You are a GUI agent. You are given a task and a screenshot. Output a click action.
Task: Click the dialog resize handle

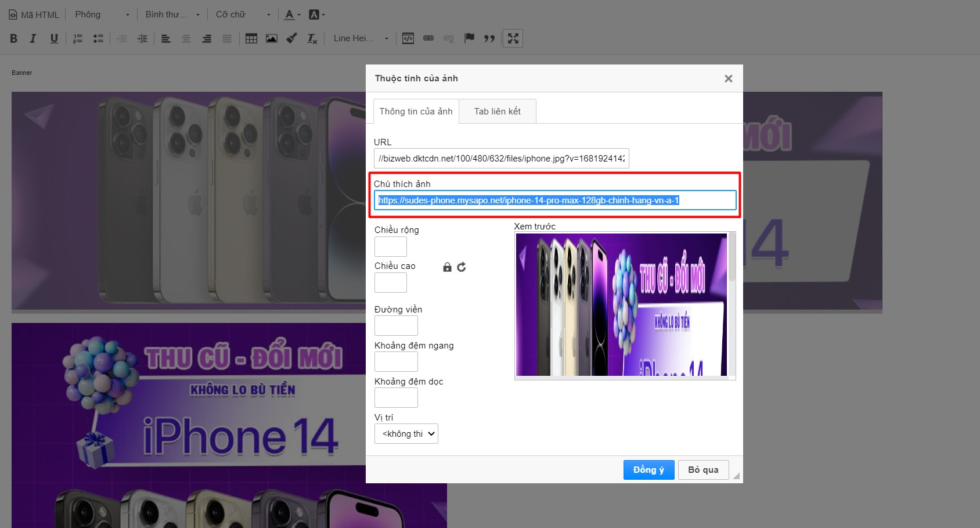coord(736,476)
